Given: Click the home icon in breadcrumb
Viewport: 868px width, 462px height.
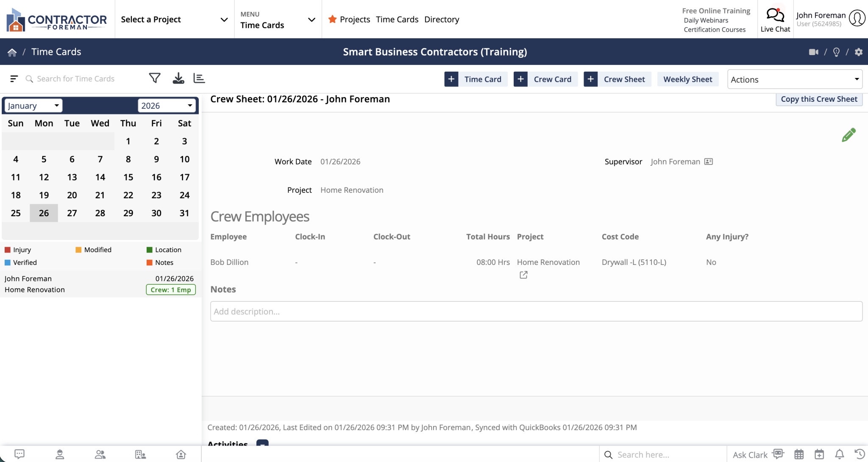Looking at the screenshot, I should [x=12, y=52].
